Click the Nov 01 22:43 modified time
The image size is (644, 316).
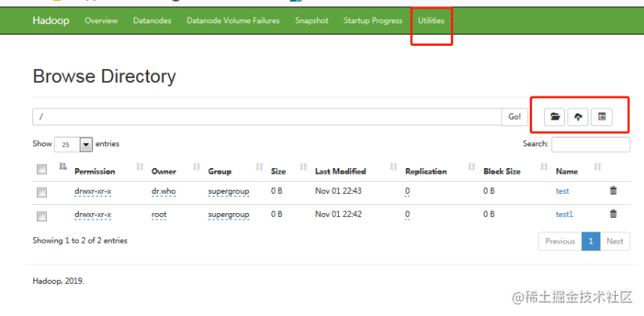click(x=338, y=191)
